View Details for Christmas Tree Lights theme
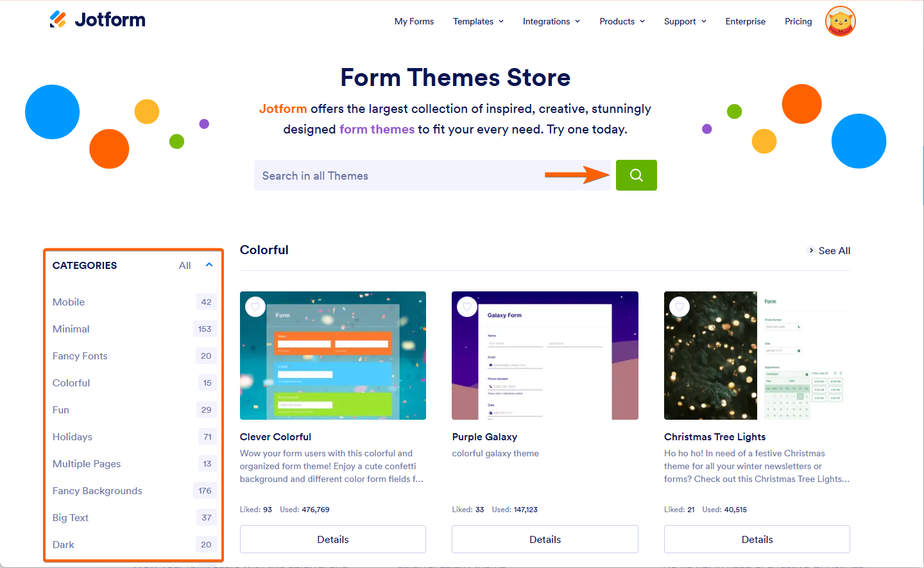This screenshot has height=568, width=924. (x=757, y=539)
